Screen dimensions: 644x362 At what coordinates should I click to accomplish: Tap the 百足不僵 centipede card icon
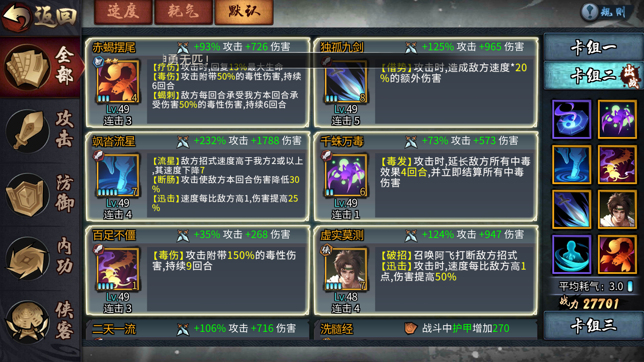click(x=118, y=269)
